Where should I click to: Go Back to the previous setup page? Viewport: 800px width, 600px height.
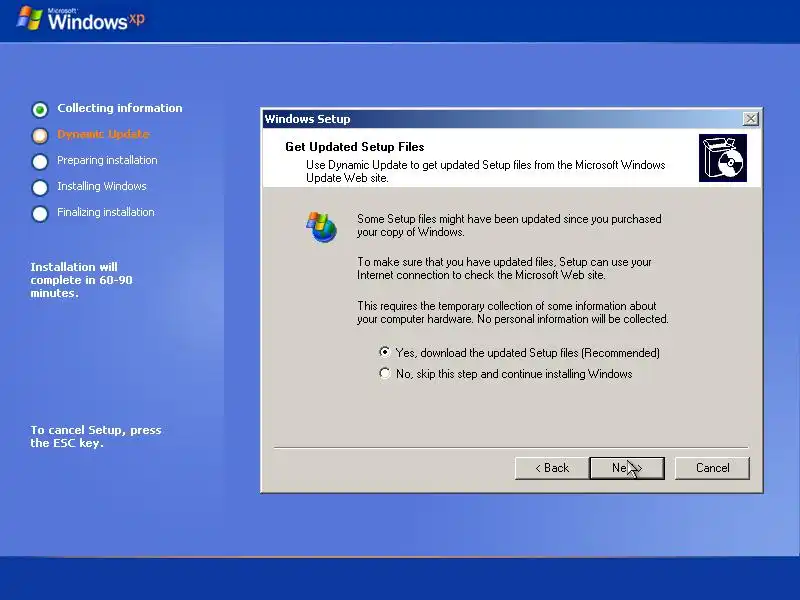(552, 468)
